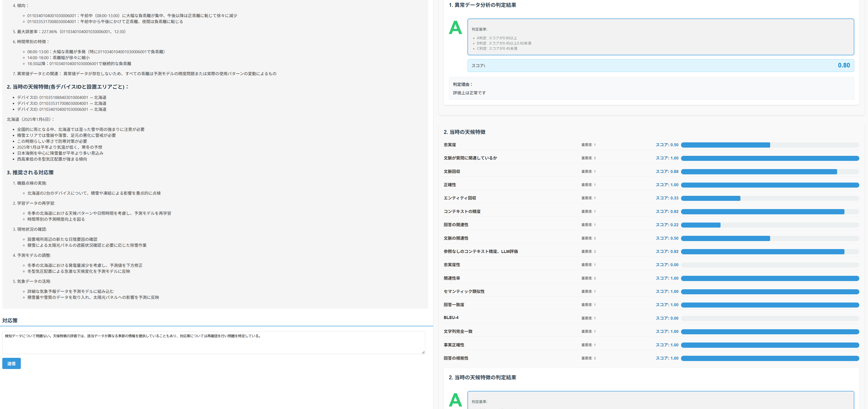Click the セマンティック類似性 metric label

pos(464,291)
